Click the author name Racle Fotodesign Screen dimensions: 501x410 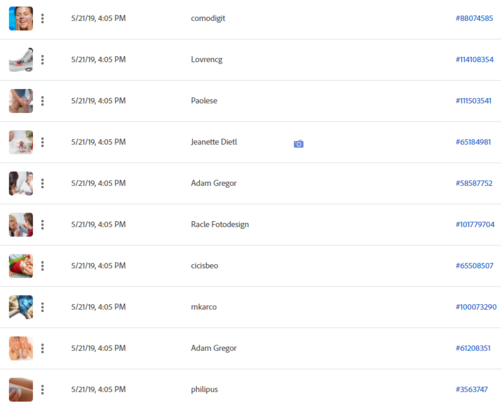click(220, 224)
